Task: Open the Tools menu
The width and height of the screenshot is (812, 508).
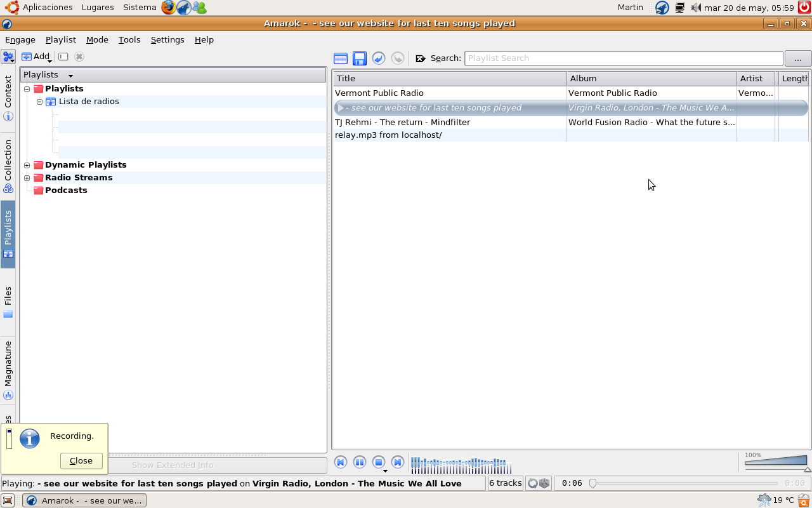Action: [129, 39]
